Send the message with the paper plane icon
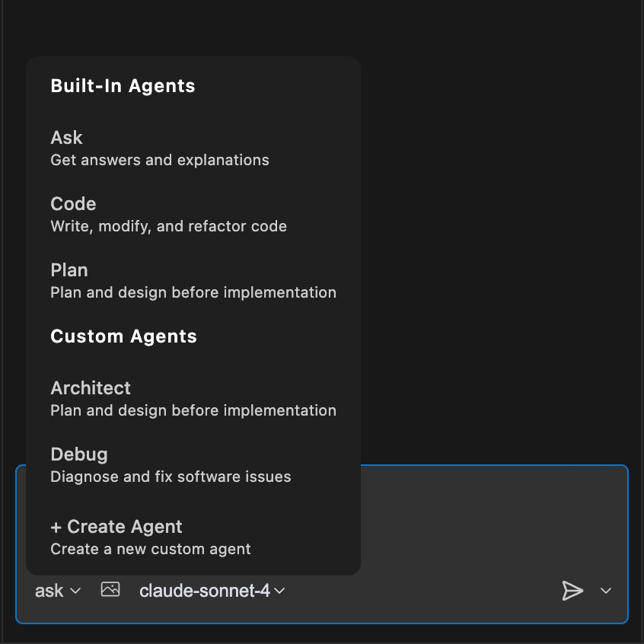Screen dimensions: 644x644 (x=572, y=591)
